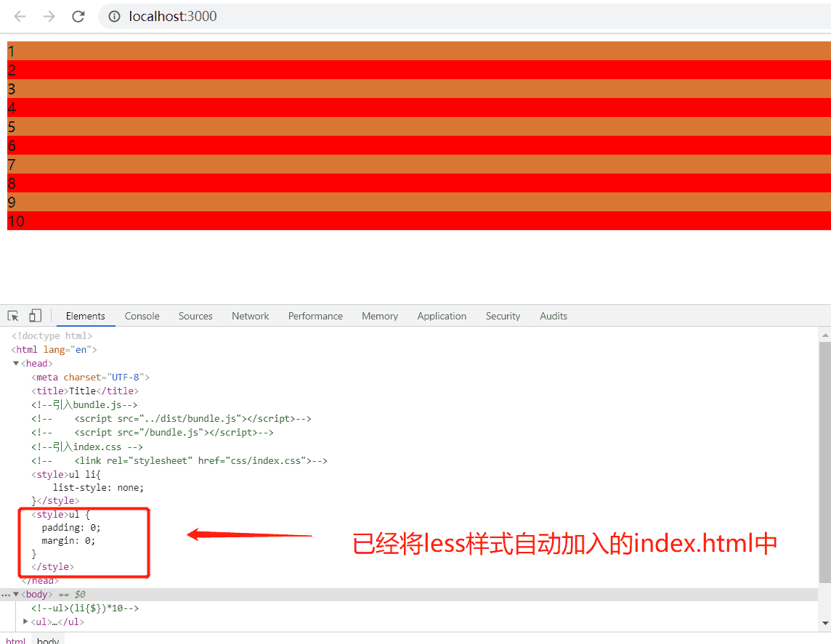Image resolution: width=831 pixels, height=644 pixels.
Task: Open the Audits tab
Action: pos(554,316)
